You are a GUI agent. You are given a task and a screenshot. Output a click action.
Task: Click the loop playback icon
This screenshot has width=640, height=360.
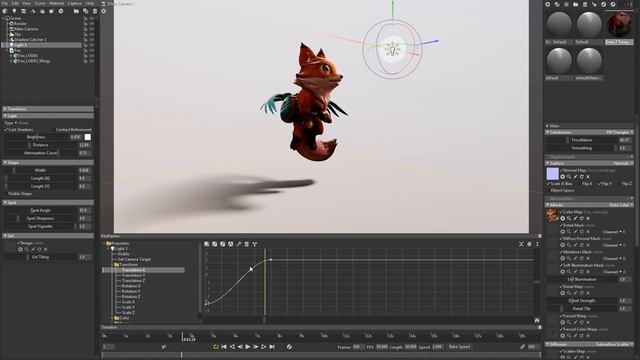click(216, 347)
